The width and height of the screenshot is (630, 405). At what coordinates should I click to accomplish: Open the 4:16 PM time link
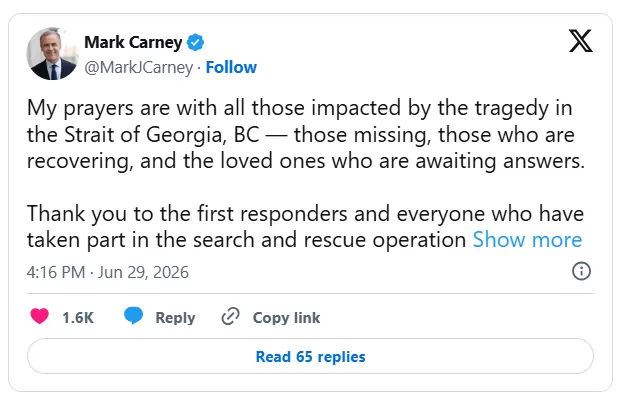(x=56, y=272)
